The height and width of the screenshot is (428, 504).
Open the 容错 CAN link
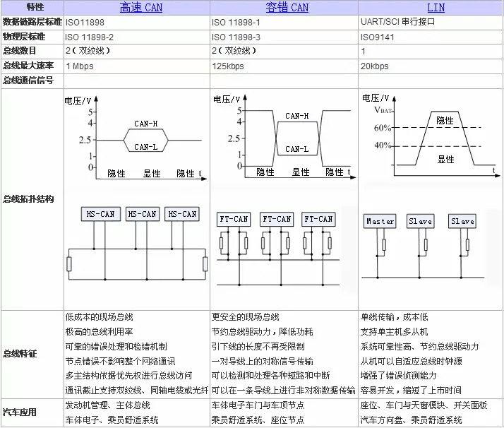287,7
